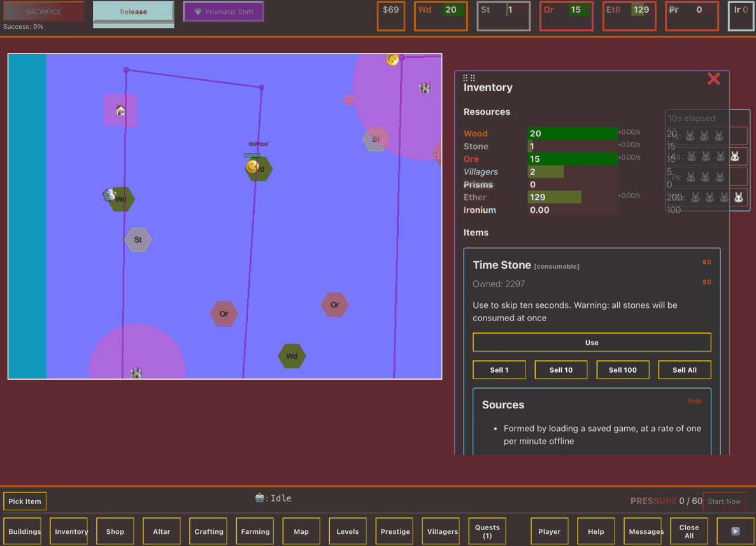The height and width of the screenshot is (546, 756).
Task: Open the Crafting menu
Action: (x=209, y=531)
